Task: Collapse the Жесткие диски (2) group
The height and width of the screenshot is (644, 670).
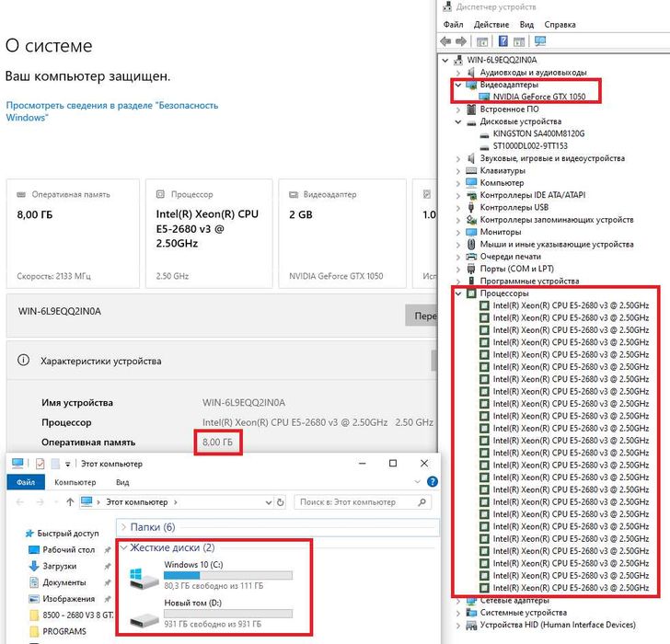Action: pos(123,547)
